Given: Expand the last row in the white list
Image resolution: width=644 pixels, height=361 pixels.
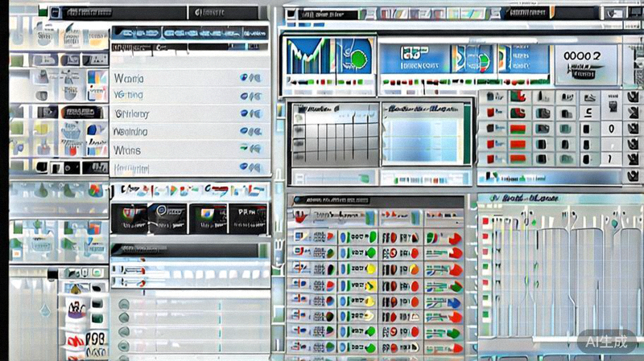Looking at the screenshot, I should click(x=131, y=169).
